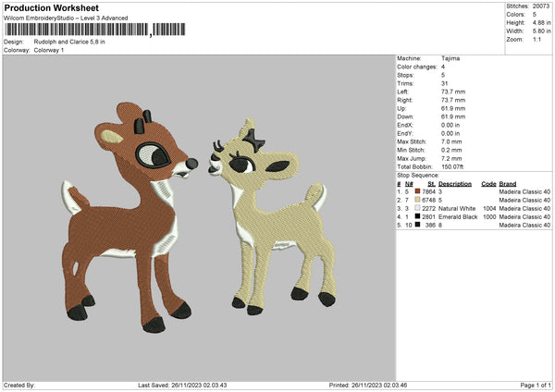Click the black swatch beside 386 stitches
Screen dimensions: 555x392
(x=418, y=225)
